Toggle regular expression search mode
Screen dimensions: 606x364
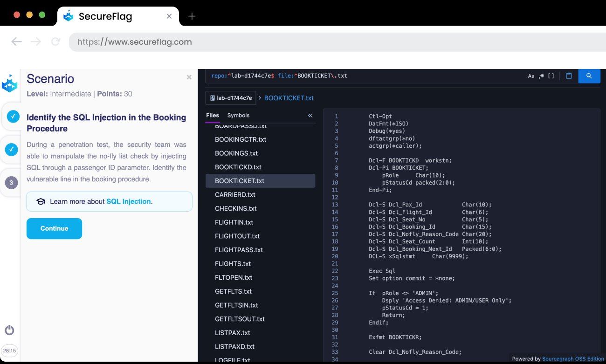coord(541,76)
